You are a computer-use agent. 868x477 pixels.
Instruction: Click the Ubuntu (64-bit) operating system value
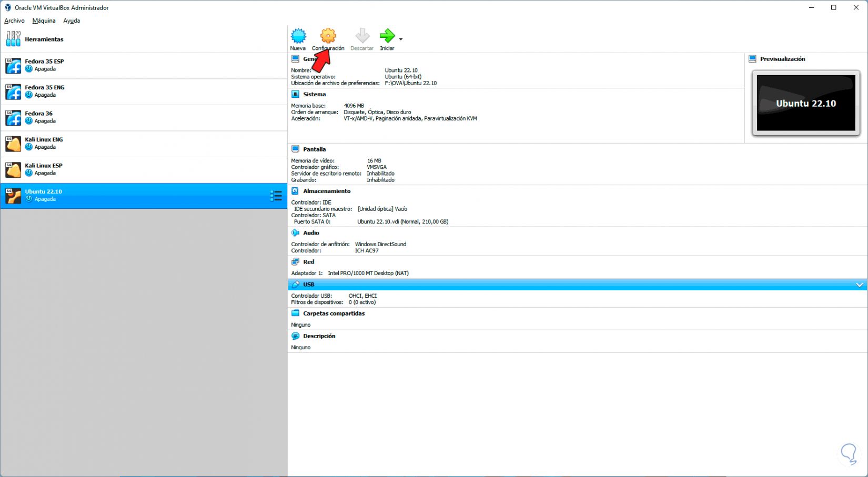[x=403, y=77]
